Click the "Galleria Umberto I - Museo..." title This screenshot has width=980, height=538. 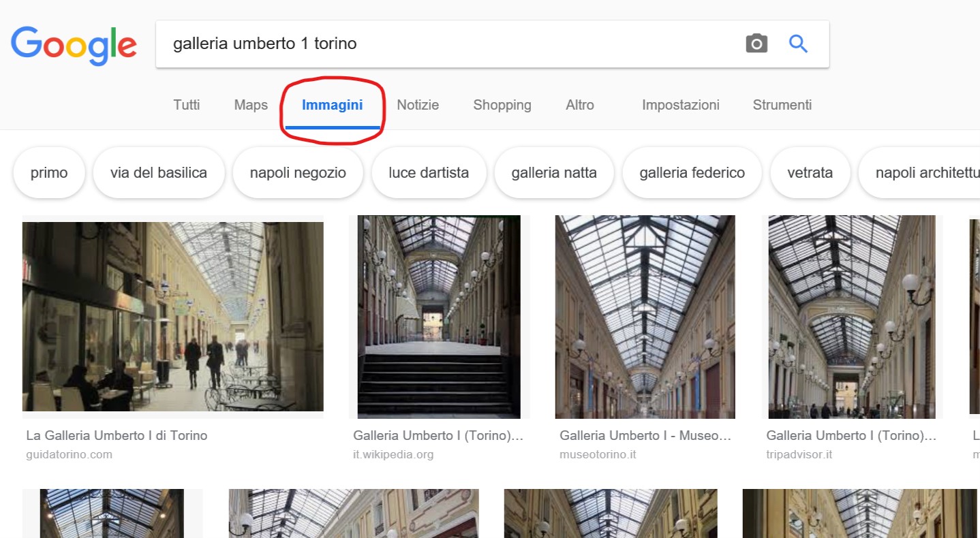pos(645,435)
